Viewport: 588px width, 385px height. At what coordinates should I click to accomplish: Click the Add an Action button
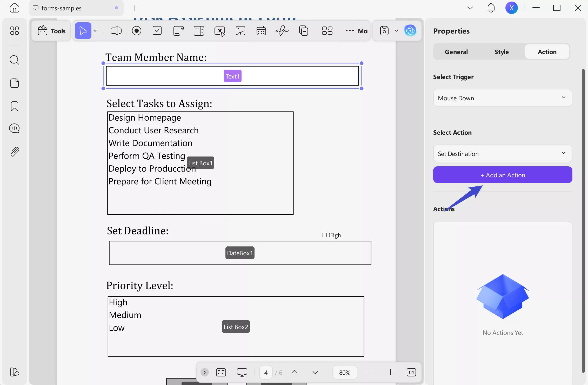[x=503, y=175]
